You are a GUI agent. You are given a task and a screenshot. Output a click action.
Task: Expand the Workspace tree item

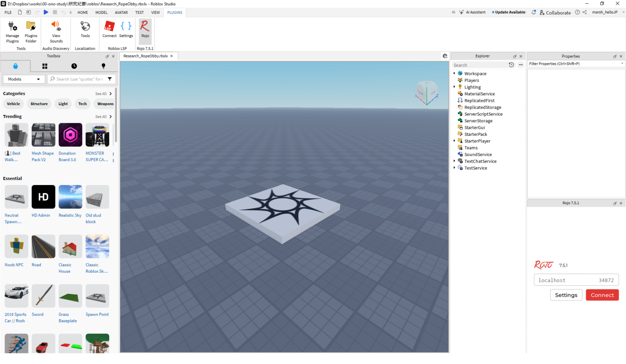click(x=455, y=73)
